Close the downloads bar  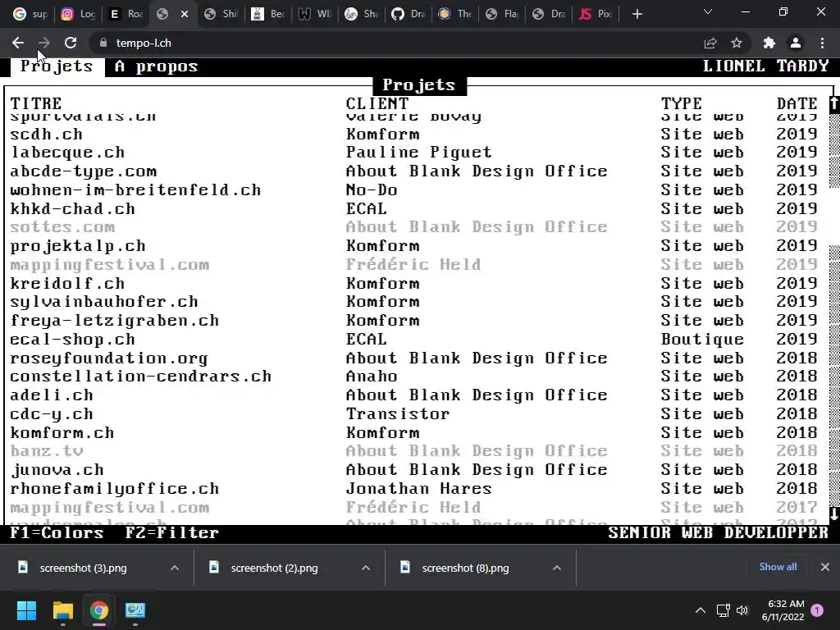pyautogui.click(x=825, y=567)
